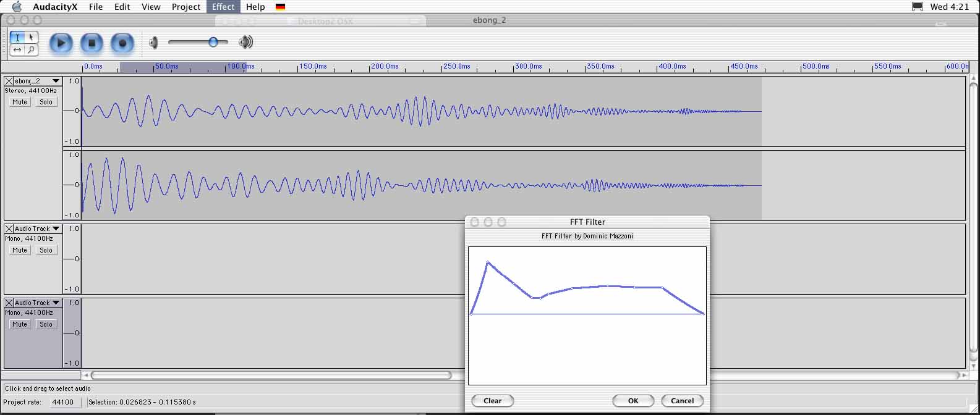This screenshot has width=980, height=415.
Task: Open the View menu
Action: pyautogui.click(x=151, y=7)
